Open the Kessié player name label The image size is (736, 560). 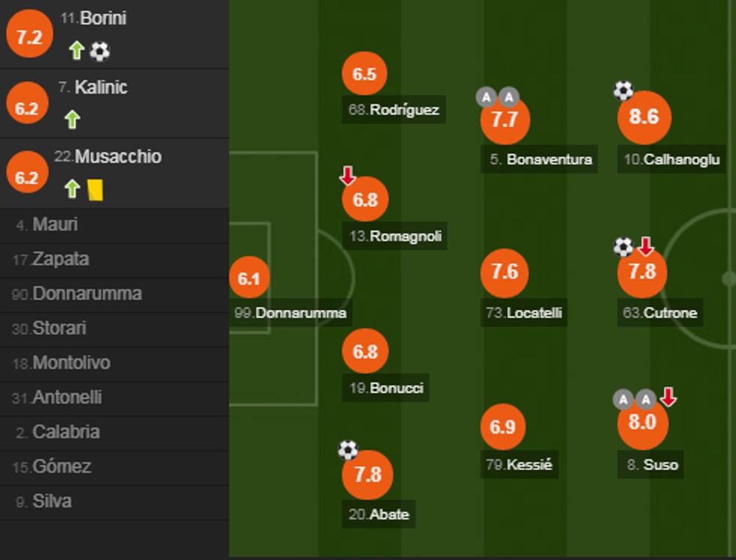click(519, 465)
